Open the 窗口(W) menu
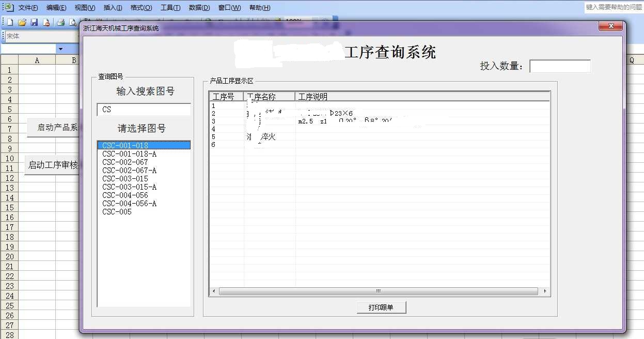The image size is (644, 339). point(229,8)
